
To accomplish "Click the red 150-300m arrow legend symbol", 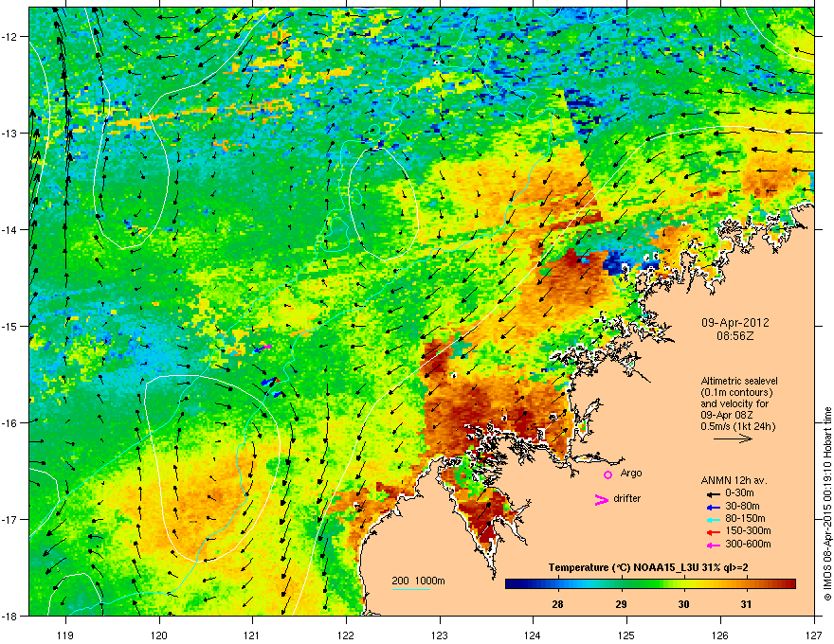I will coord(713,532).
